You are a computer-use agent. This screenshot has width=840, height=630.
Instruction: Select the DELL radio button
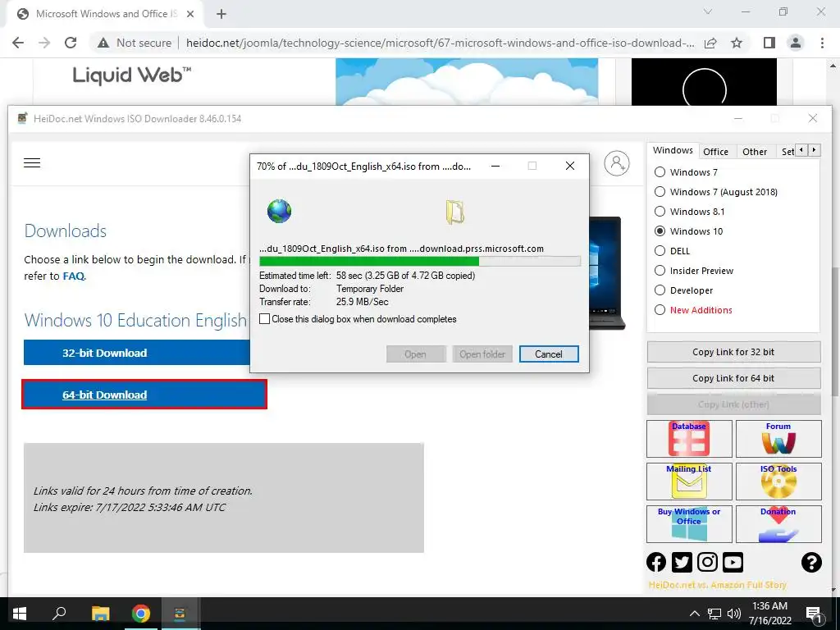tap(660, 251)
